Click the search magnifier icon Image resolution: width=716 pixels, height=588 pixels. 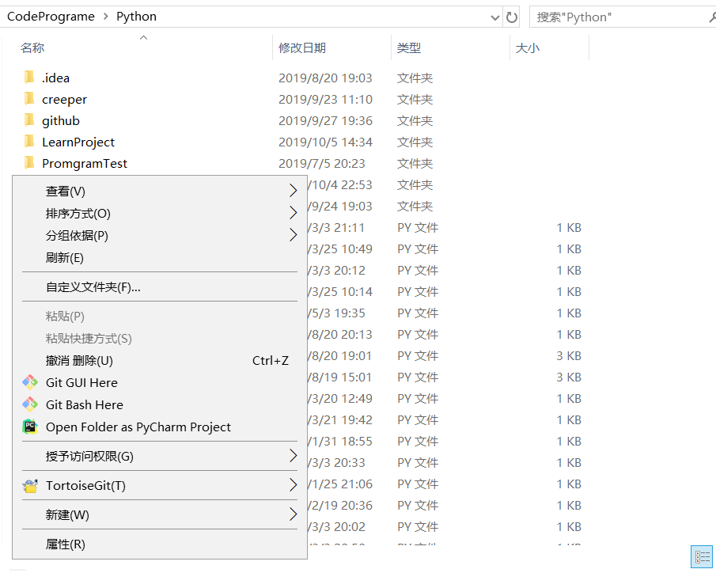712,17
